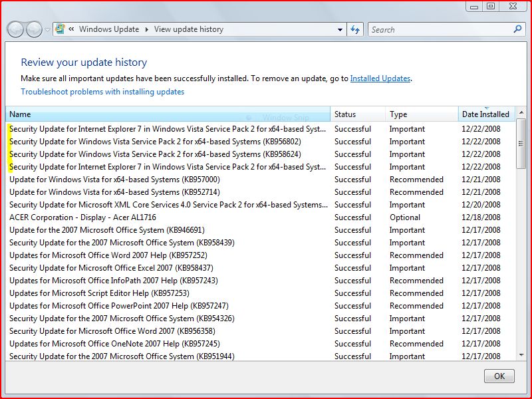Select Security Update for Office System (KB958439)
The height and width of the screenshot is (399, 532).
point(261,243)
